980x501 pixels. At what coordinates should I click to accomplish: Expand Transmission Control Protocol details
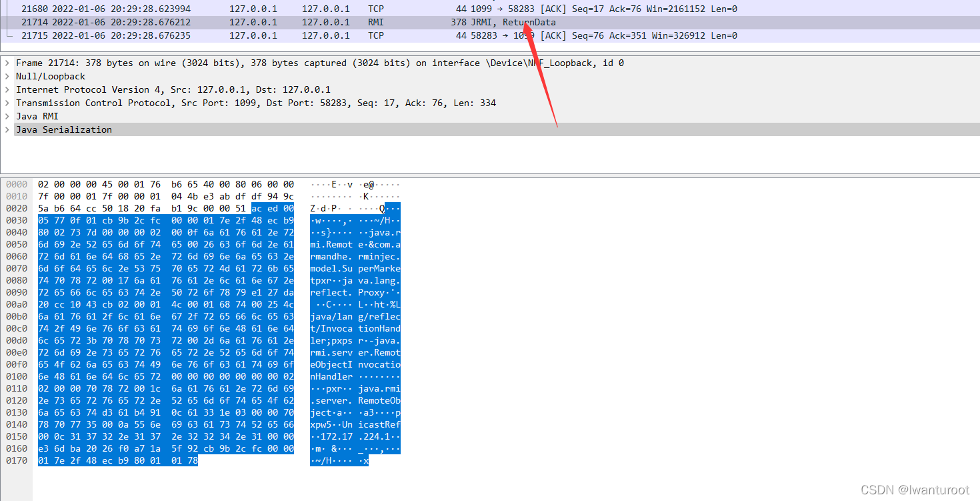pyautogui.click(x=7, y=103)
